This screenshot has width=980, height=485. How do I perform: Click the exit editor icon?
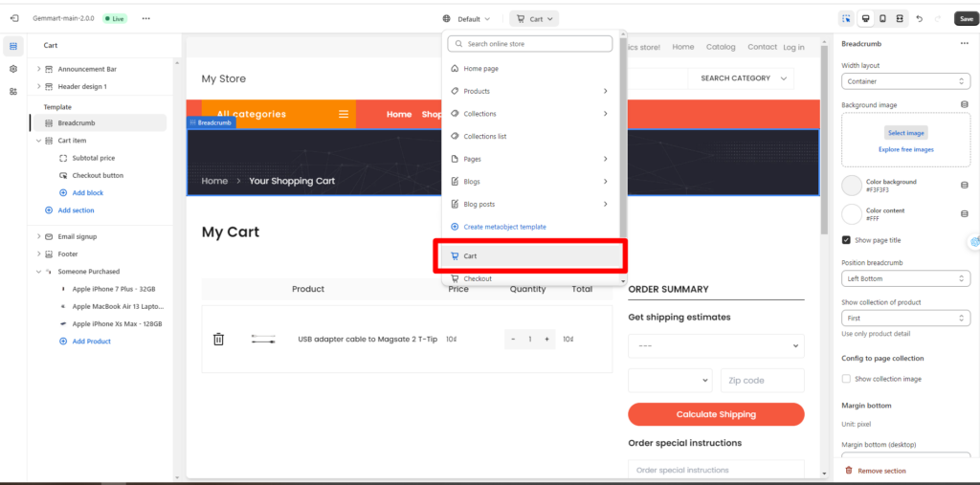pyautogui.click(x=14, y=19)
